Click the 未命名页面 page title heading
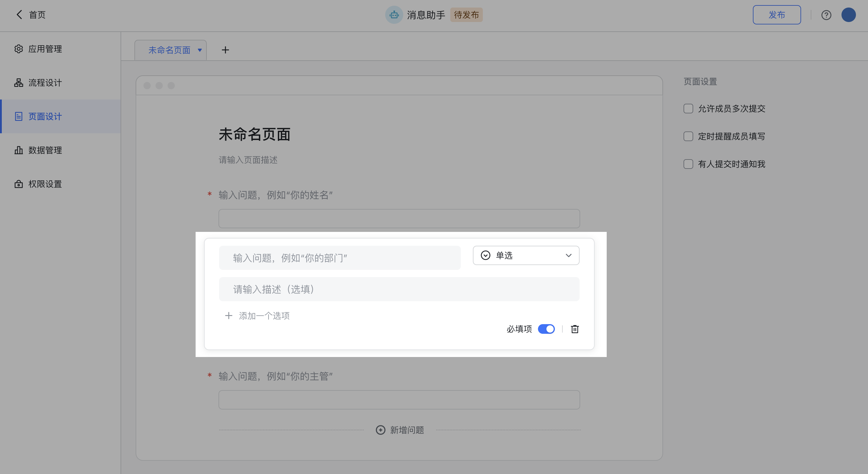Image resolution: width=868 pixels, height=474 pixels. 254,134
